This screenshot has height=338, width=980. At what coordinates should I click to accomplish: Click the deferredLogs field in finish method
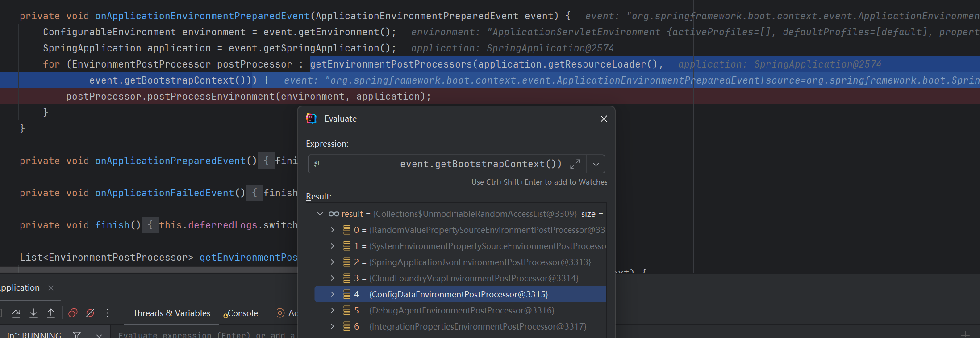tap(223, 225)
